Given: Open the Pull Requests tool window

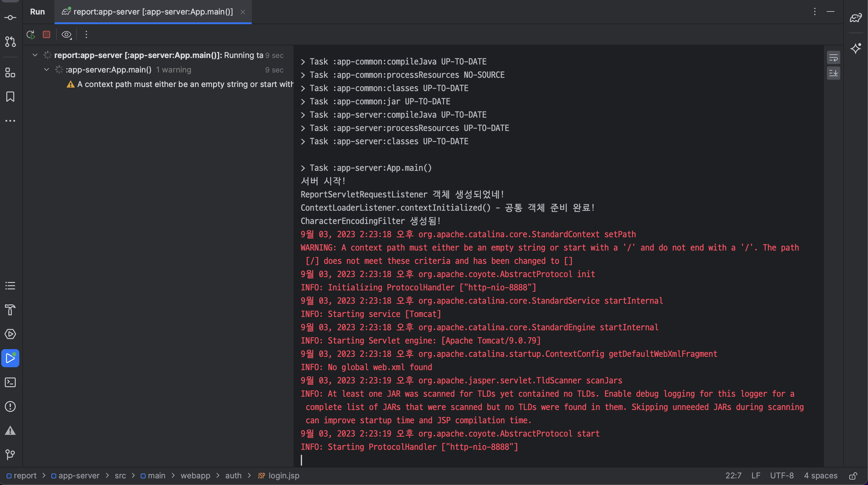Looking at the screenshot, I should (x=10, y=42).
